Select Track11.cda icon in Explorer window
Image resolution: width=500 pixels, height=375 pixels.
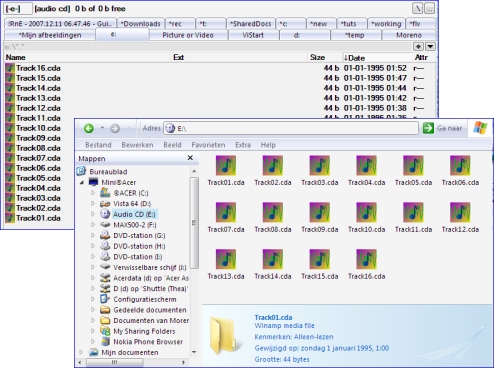click(413, 212)
